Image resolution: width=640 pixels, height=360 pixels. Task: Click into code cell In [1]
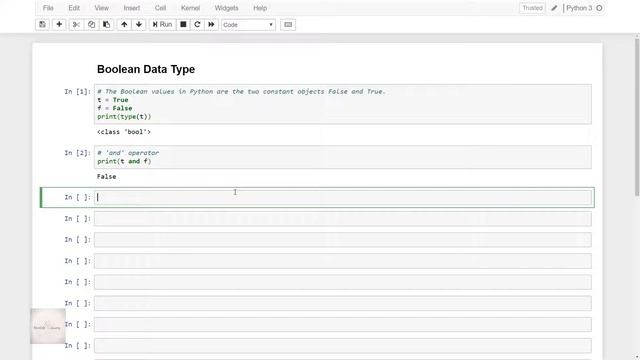click(342, 104)
